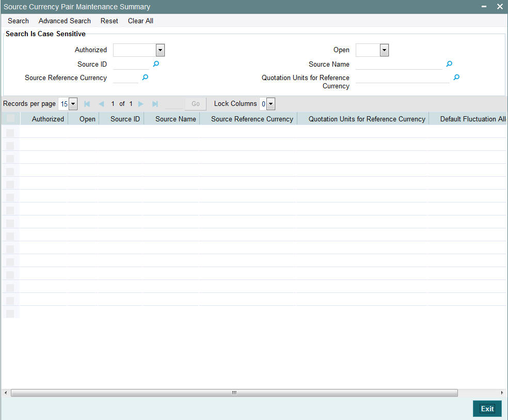The height and width of the screenshot is (420, 508).
Task: Open the Records per page dropdown
Action: [x=73, y=104]
